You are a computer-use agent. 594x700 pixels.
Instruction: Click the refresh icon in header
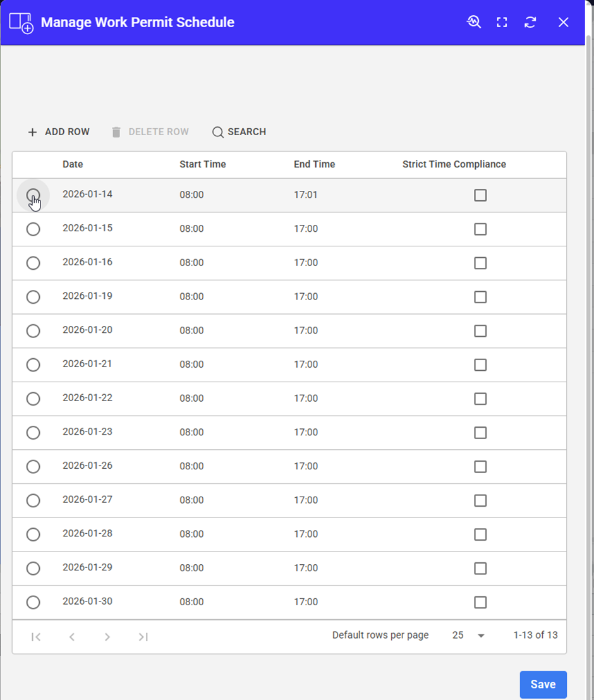[530, 22]
